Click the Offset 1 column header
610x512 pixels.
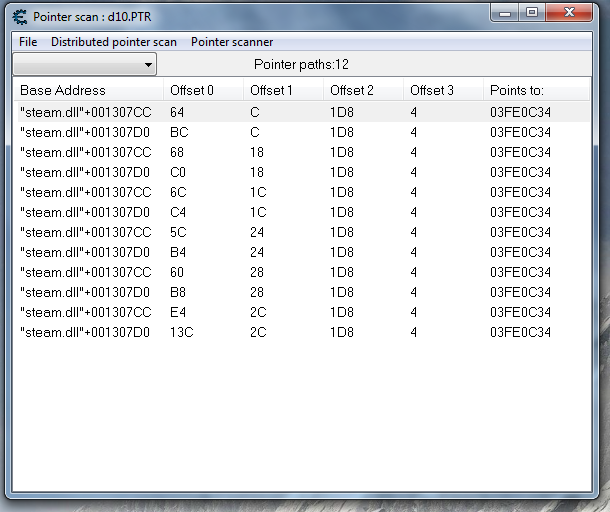click(272, 90)
